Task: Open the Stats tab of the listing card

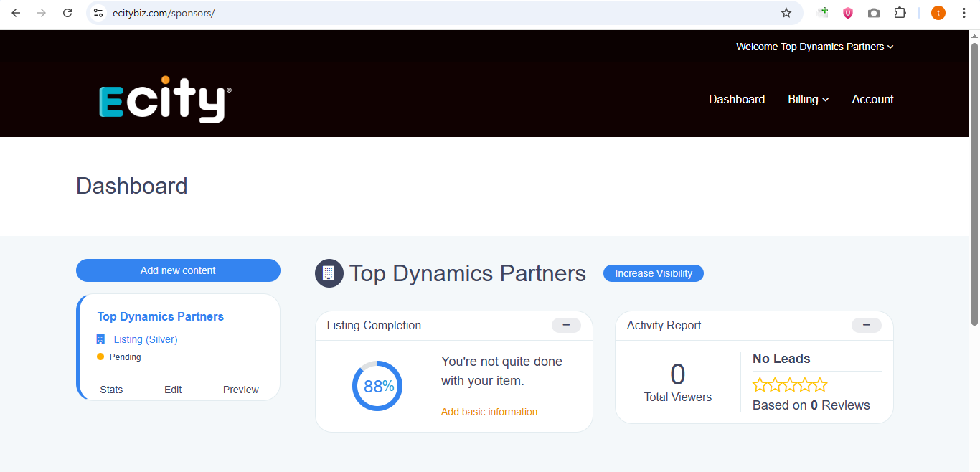Action: (x=111, y=390)
